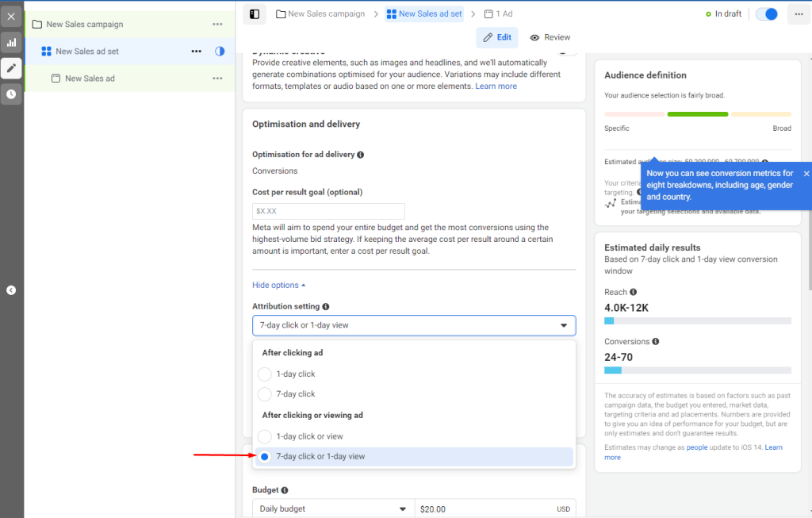The height and width of the screenshot is (518, 812).
Task: Switch to the Review tab
Action: (550, 37)
